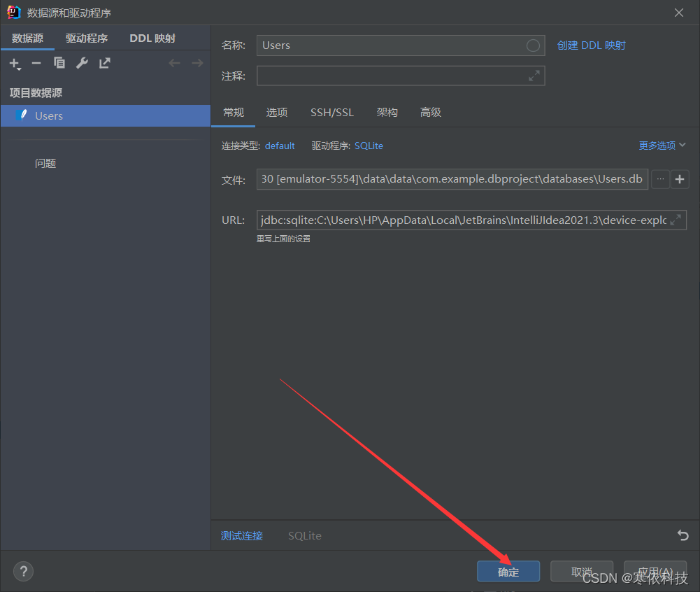Click the 重写上面的设置 hint text
This screenshot has height=592, width=700.
click(283, 239)
